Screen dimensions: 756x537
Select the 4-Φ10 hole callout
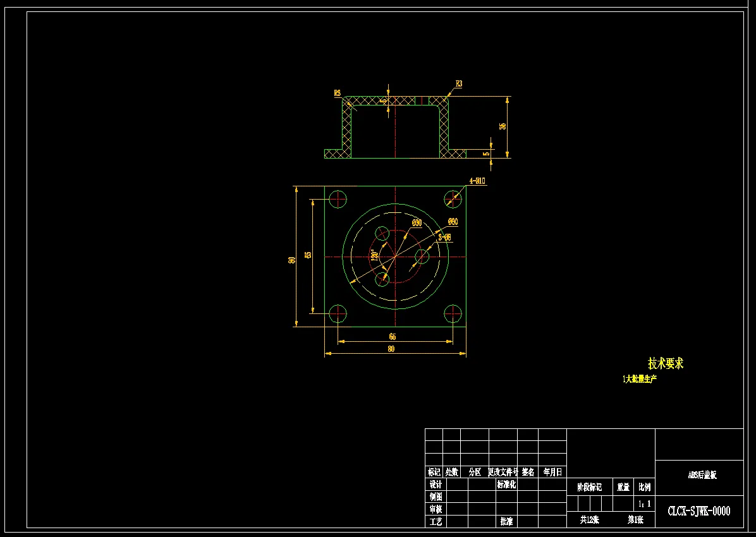click(x=477, y=181)
